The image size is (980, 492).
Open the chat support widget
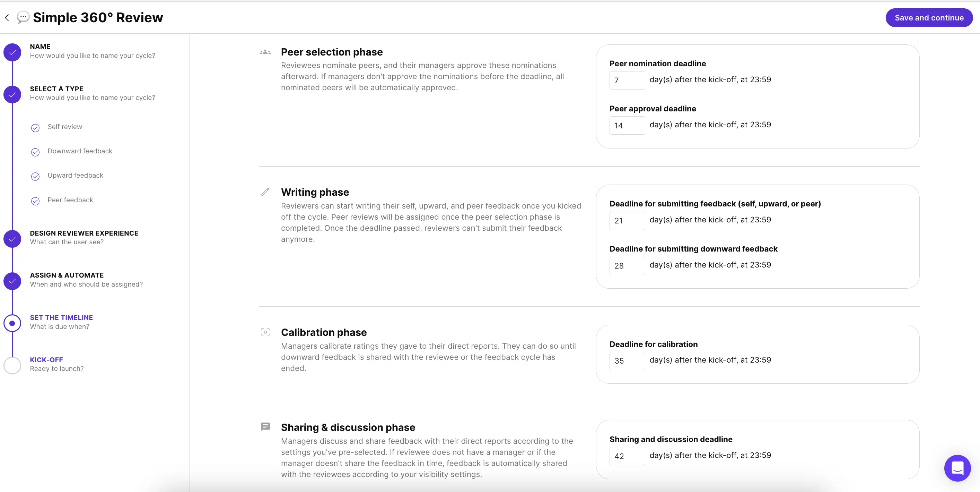(x=957, y=468)
